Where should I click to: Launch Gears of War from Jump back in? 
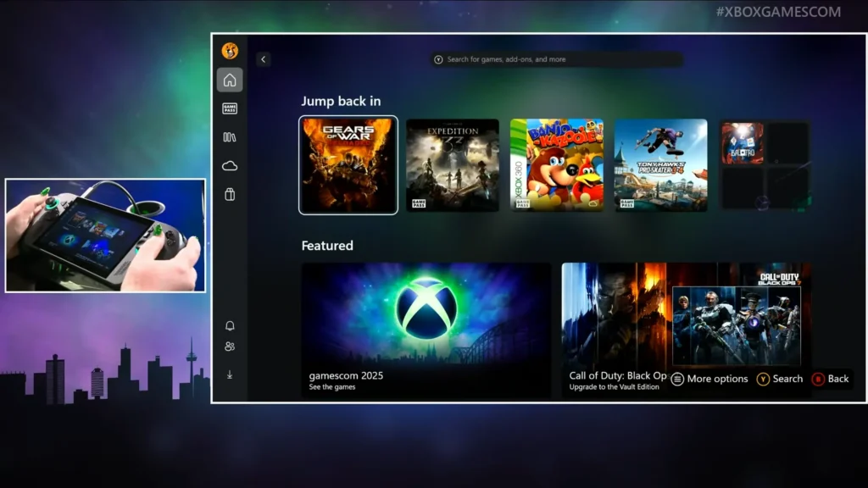click(348, 164)
